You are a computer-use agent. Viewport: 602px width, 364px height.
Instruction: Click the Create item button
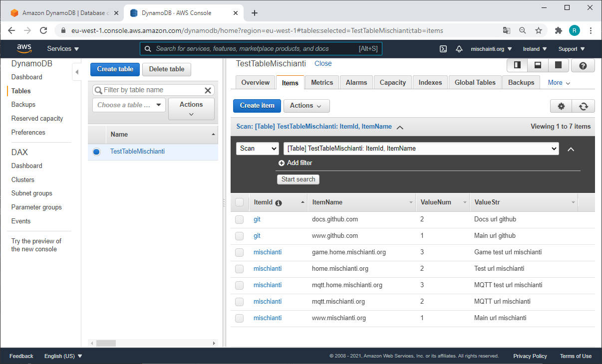tap(257, 106)
